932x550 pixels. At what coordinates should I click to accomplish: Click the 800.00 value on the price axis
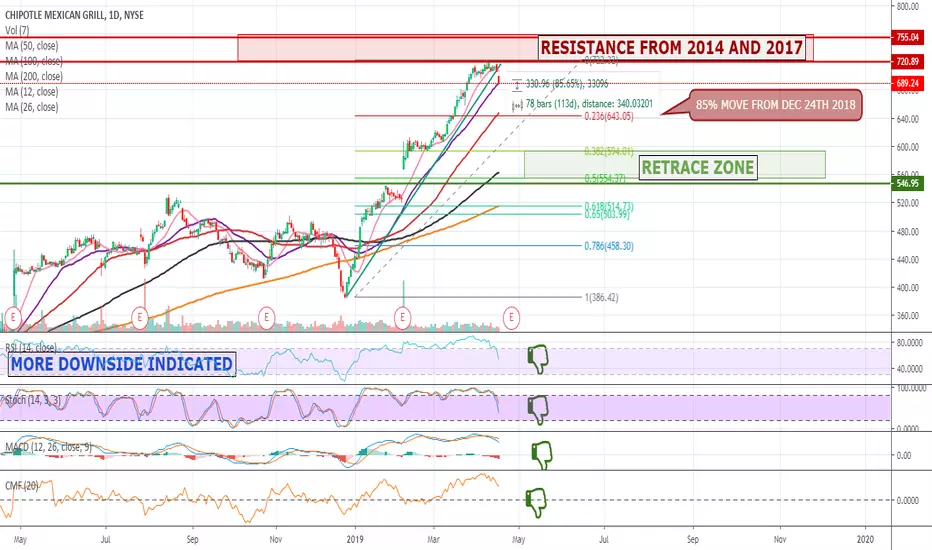tap(908, 6)
